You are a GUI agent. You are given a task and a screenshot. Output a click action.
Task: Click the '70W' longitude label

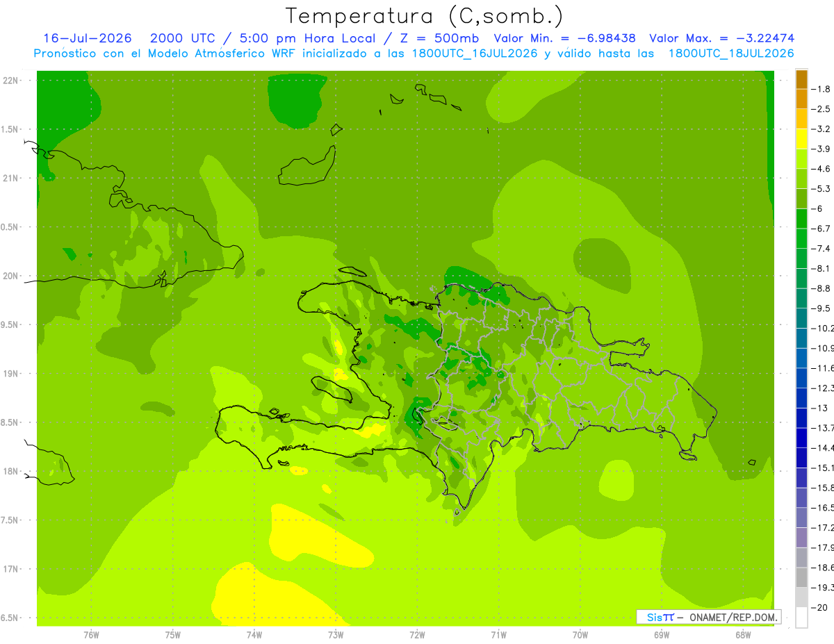pos(580,635)
